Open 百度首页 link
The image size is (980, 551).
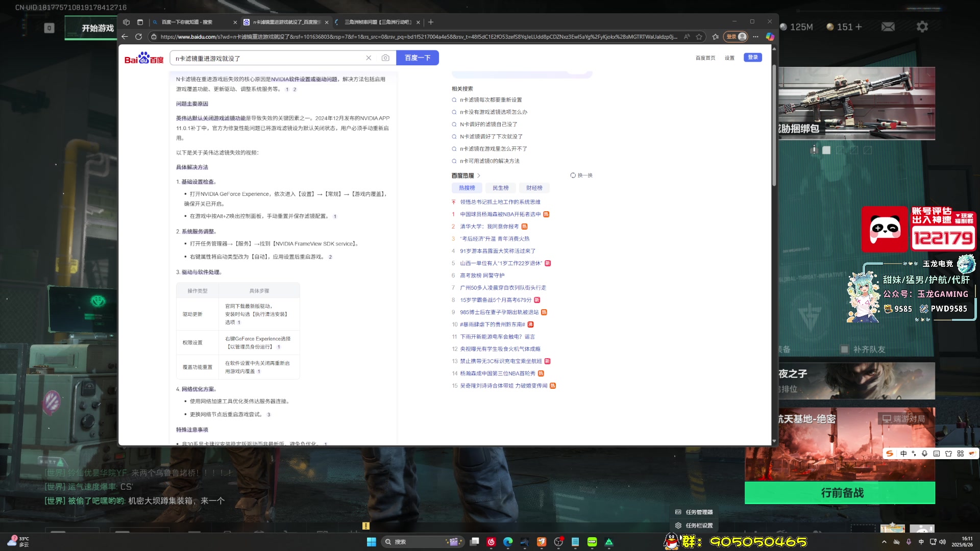[705, 58]
